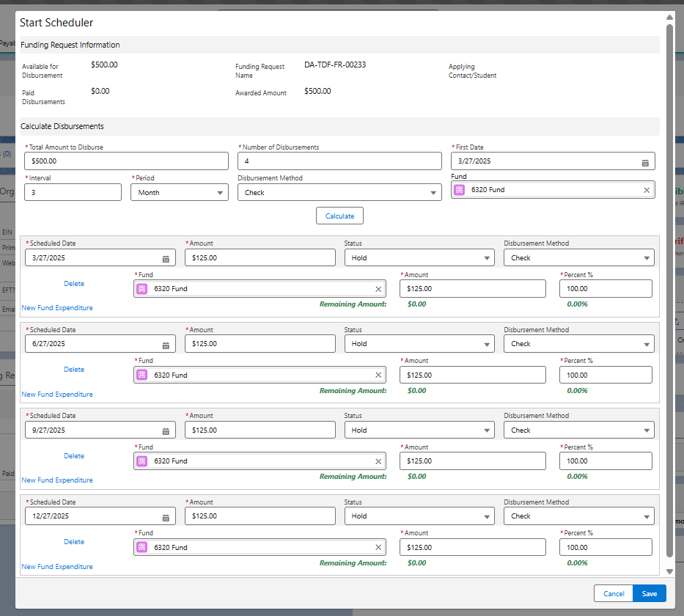Open calendar icon for 6/27/2025 scheduled date

click(x=166, y=345)
